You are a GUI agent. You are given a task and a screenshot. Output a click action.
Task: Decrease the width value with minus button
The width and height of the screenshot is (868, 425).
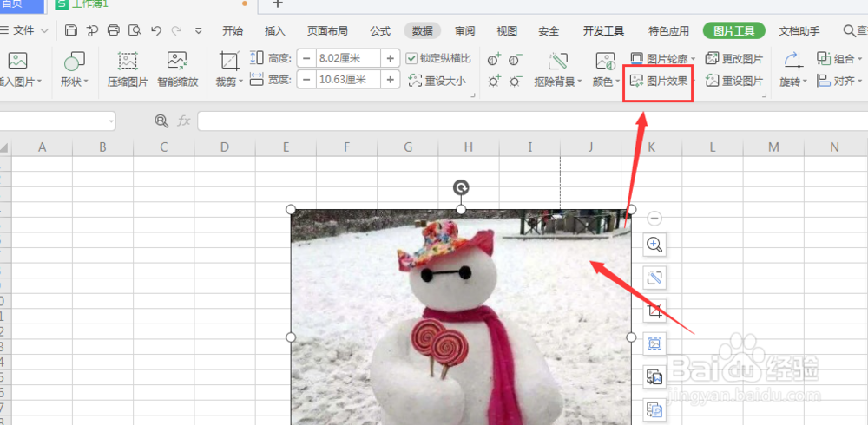point(306,80)
